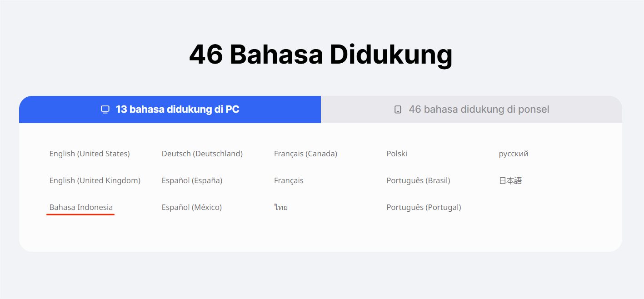Viewport: 644px width, 299px height.
Task: Click the underlined Bahasa Indonesia entry
Action: [x=80, y=207]
